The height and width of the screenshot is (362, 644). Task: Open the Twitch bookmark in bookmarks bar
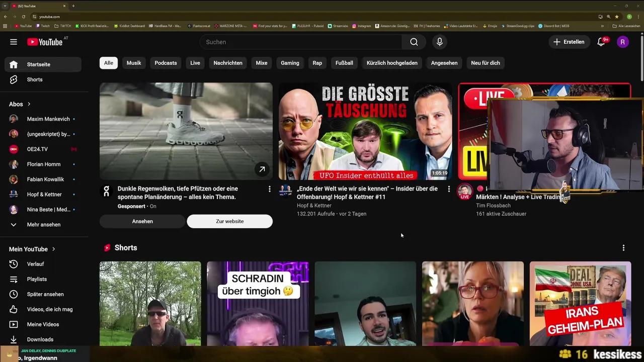[43, 26]
